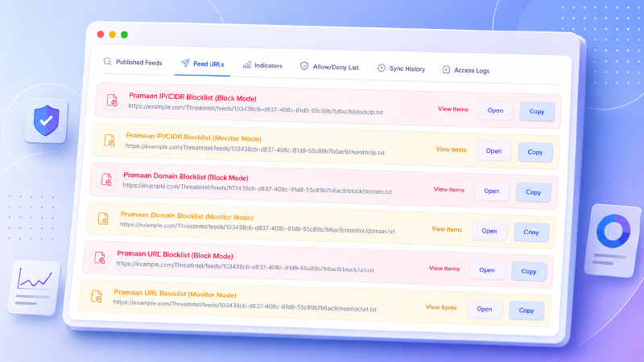Viewport: 644px width, 362px height.
Task: Click the feed URL ending in block/ip.txt
Action: coord(255,109)
